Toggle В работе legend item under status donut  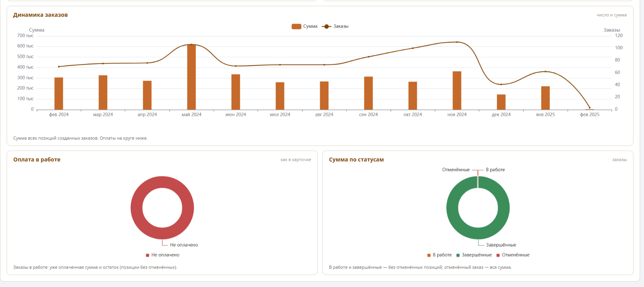click(439, 255)
